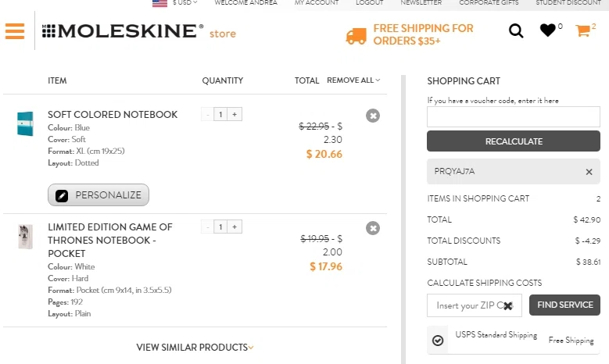
Task: Open the shopping cart icon
Action: click(583, 30)
